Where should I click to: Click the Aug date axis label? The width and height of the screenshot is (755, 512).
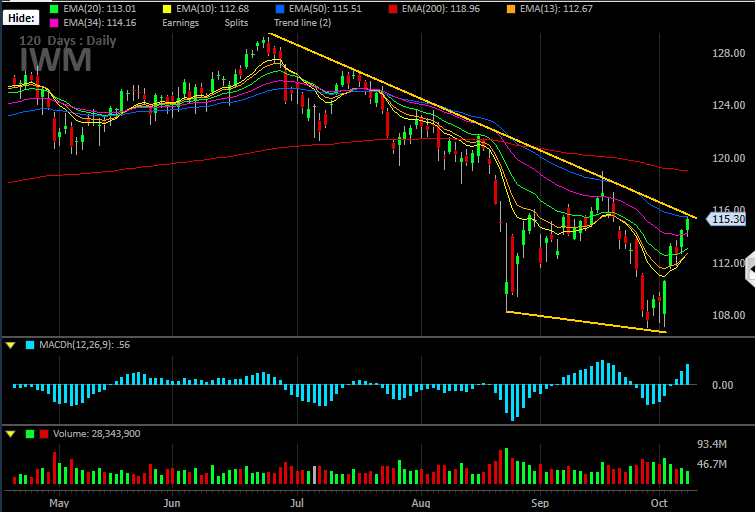[x=421, y=503]
